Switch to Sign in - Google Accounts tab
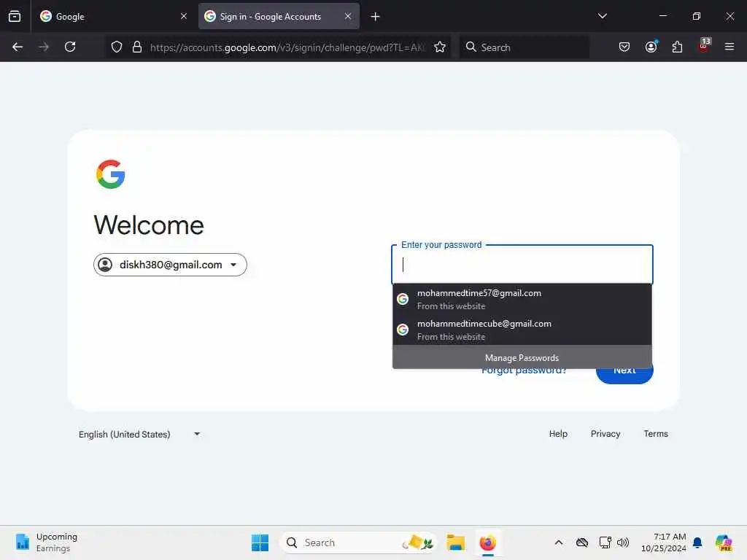 pyautogui.click(x=279, y=16)
